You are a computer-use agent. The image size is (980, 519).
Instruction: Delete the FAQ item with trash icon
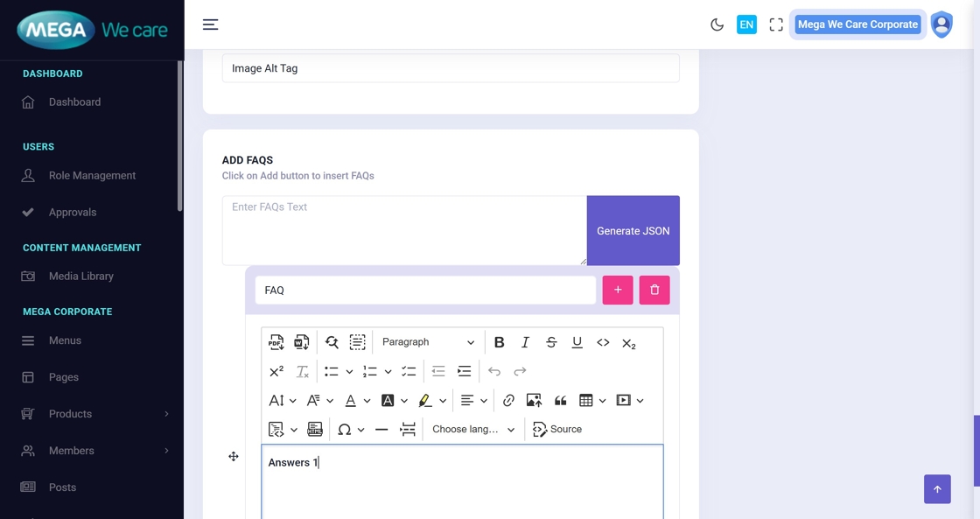(x=654, y=290)
